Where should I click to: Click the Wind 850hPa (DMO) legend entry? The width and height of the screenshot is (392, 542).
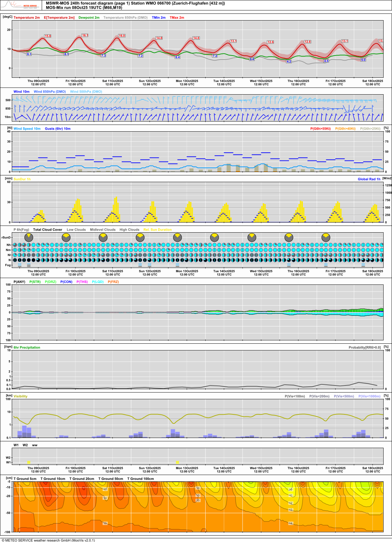click(x=50, y=92)
